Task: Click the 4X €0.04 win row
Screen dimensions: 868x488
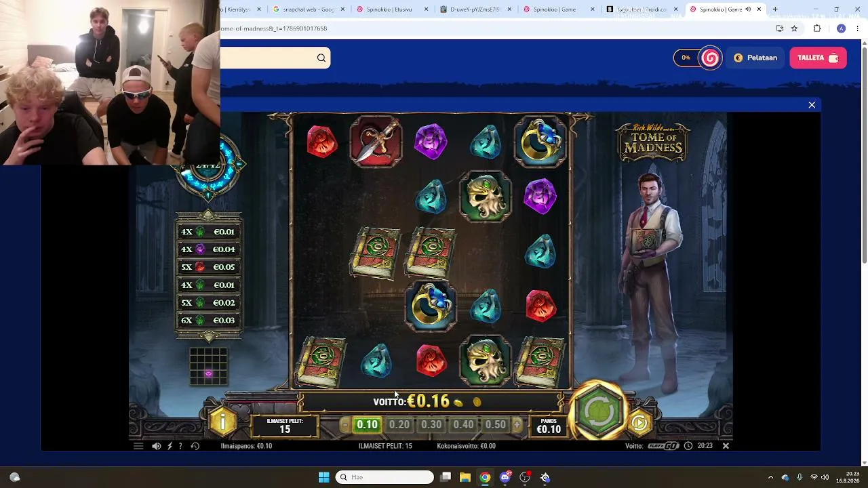Action: click(208, 249)
